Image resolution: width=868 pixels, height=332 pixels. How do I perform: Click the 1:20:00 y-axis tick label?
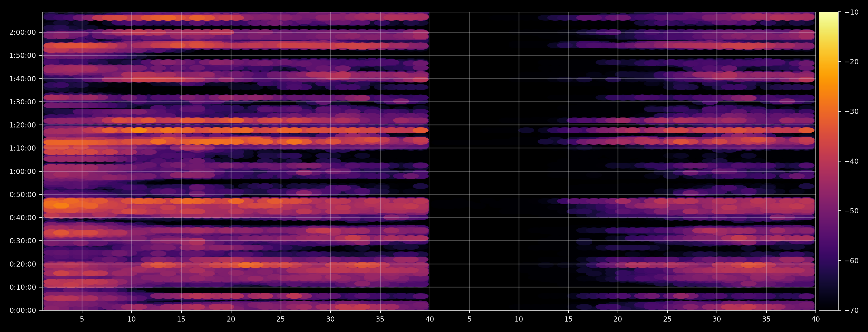pyautogui.click(x=23, y=125)
